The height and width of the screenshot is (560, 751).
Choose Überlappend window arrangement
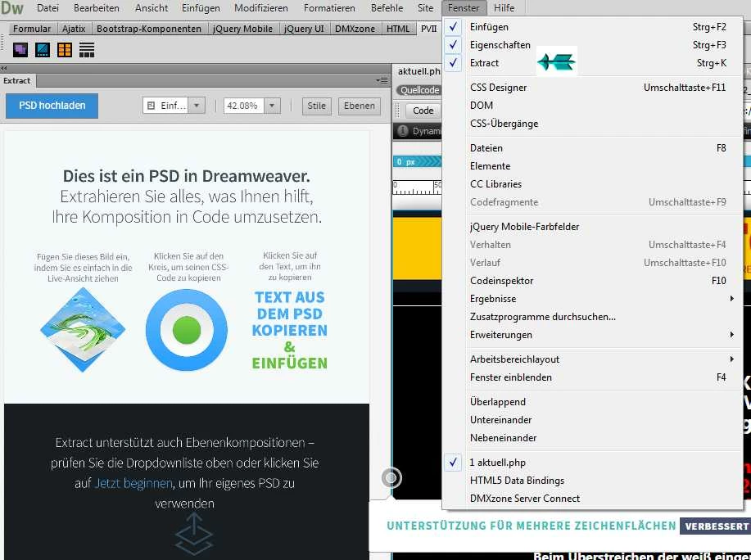pos(592,401)
